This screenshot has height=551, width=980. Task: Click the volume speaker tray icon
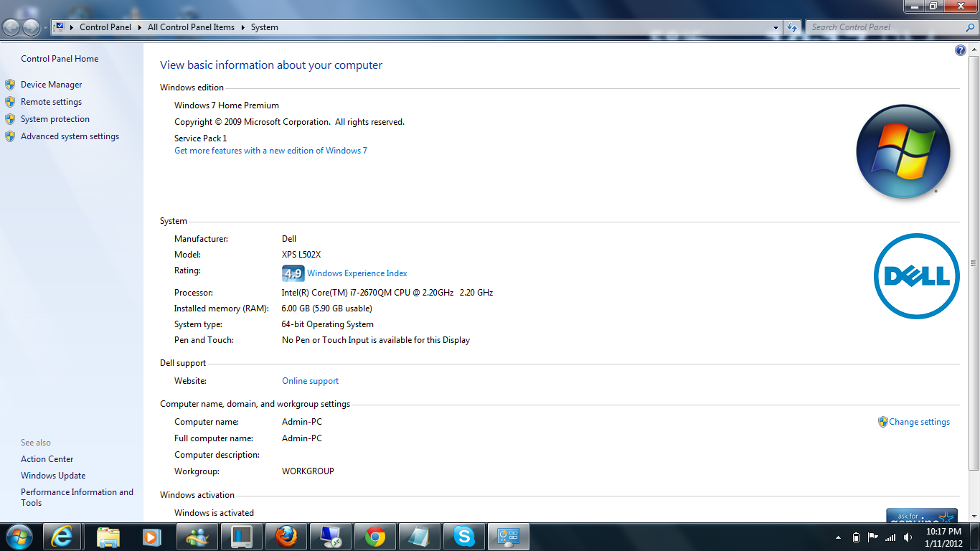(x=908, y=537)
